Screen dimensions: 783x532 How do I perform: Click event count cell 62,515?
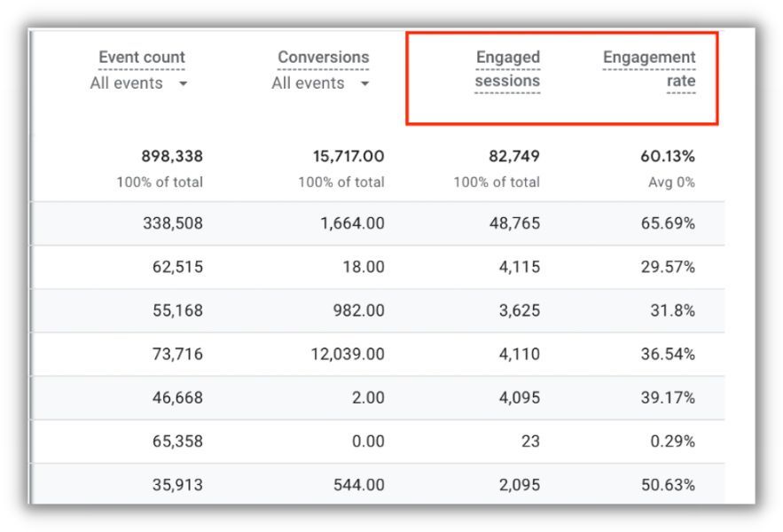pos(177,267)
